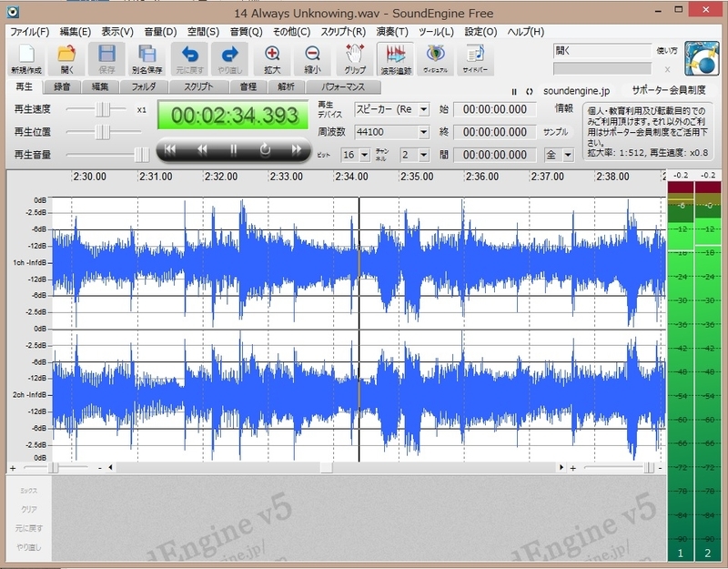Click the 始 start time field

(494, 109)
